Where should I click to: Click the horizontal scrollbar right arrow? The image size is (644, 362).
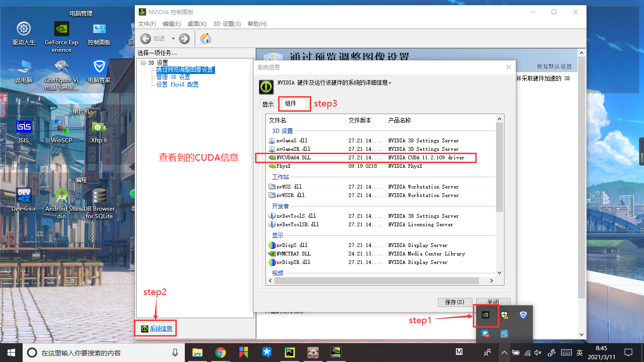[491, 280]
